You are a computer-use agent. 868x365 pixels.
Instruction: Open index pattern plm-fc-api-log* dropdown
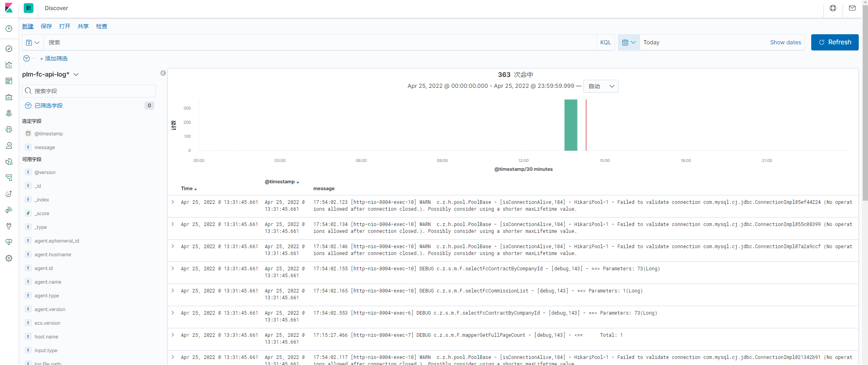(50, 74)
